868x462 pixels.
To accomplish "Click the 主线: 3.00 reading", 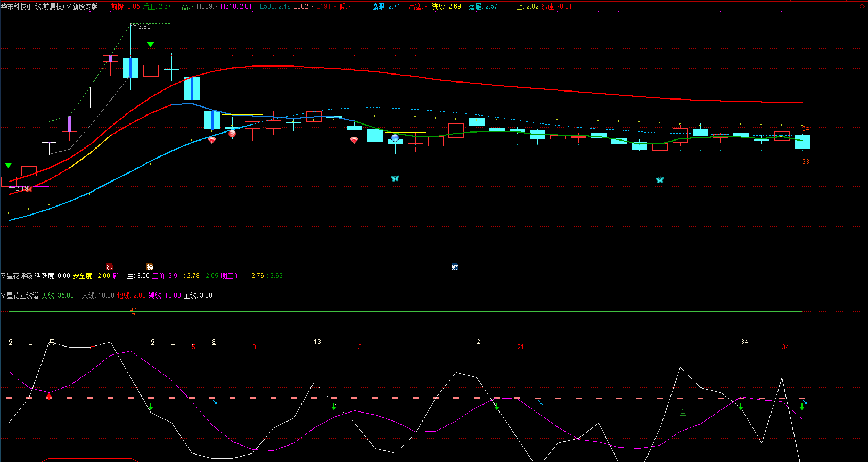I will coord(198,295).
